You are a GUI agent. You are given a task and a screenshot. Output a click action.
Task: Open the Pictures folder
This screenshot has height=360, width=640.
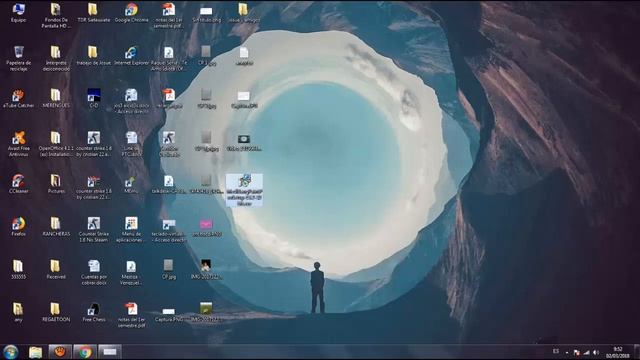point(56,184)
